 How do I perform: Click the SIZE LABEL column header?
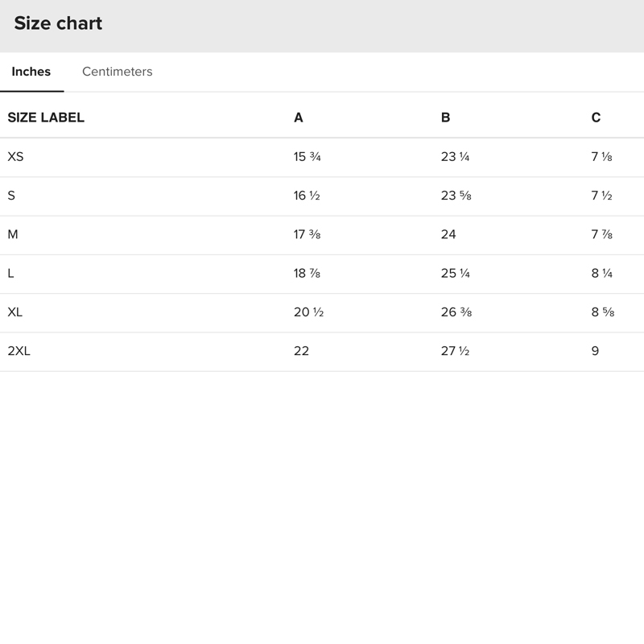point(46,118)
